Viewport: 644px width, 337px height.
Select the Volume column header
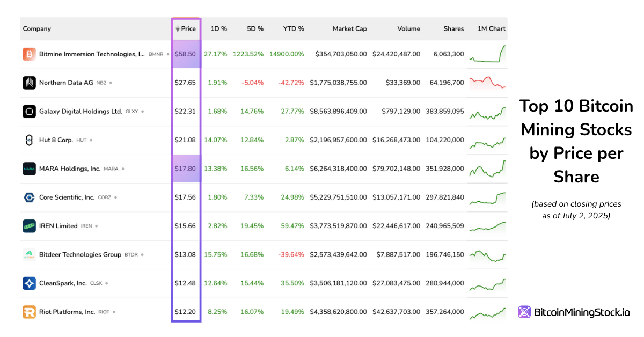[408, 29]
